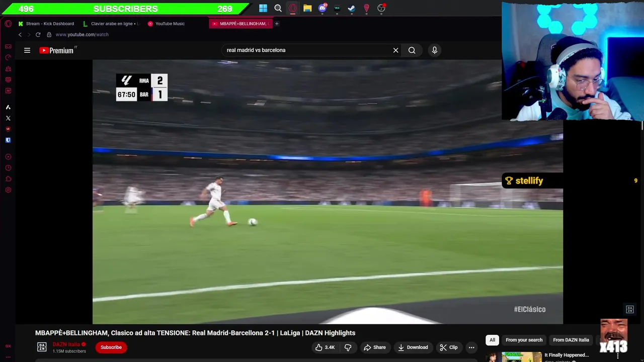Go back to previous page
Image resolution: width=644 pixels, height=362 pixels.
(20, 35)
